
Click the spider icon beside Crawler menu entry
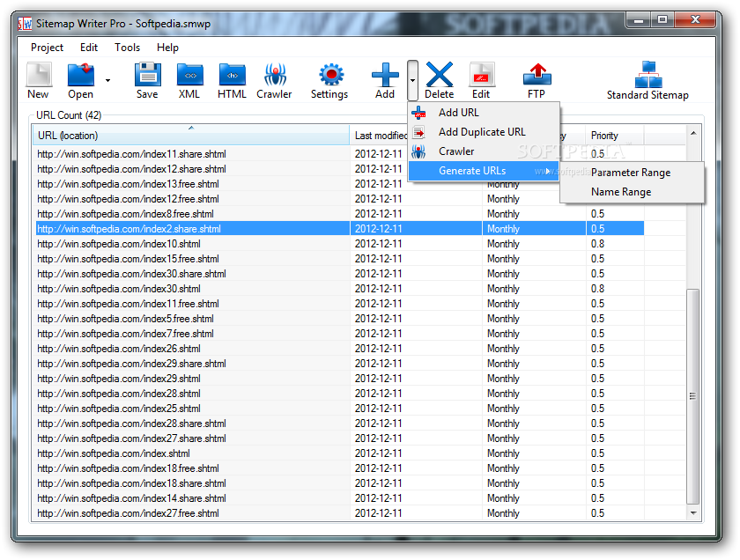(x=418, y=151)
